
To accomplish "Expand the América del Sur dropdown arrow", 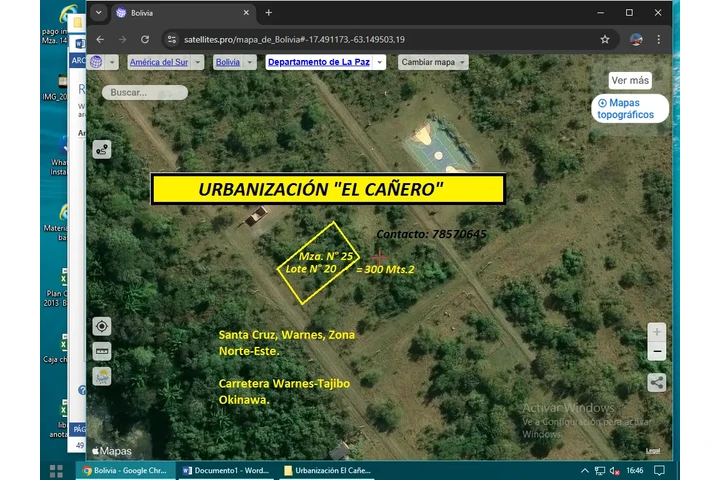I will (x=197, y=62).
